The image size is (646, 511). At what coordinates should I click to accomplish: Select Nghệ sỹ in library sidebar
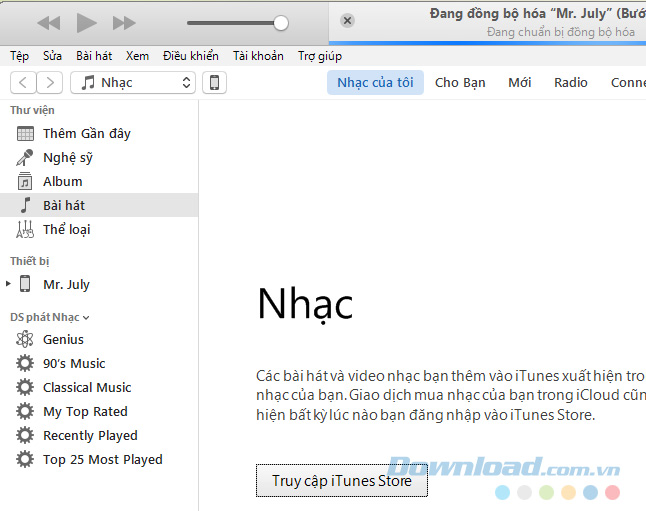point(99,157)
